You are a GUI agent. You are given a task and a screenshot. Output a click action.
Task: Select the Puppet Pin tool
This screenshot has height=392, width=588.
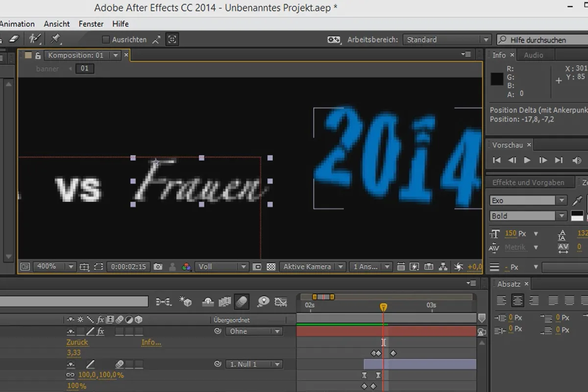pos(55,39)
